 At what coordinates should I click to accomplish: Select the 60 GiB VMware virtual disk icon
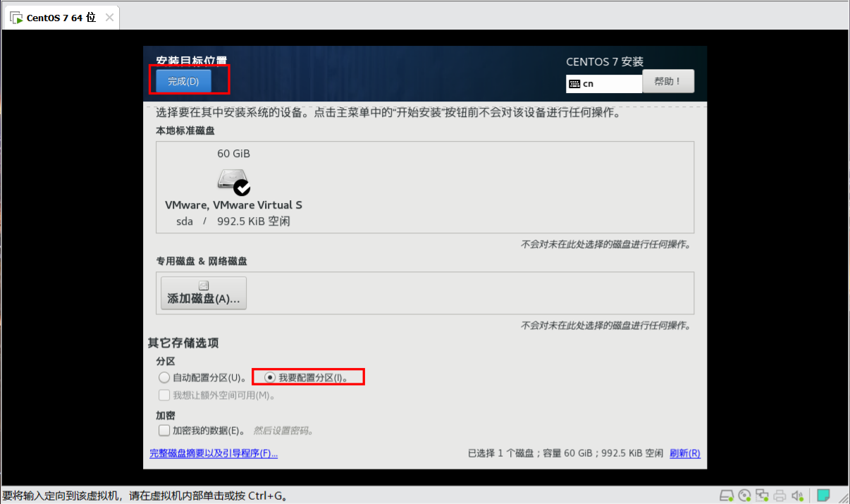click(233, 181)
